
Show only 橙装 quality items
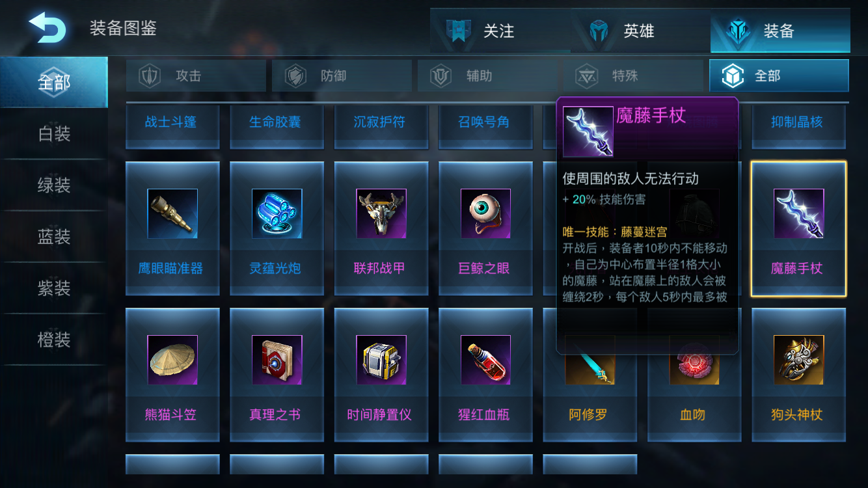point(54,340)
